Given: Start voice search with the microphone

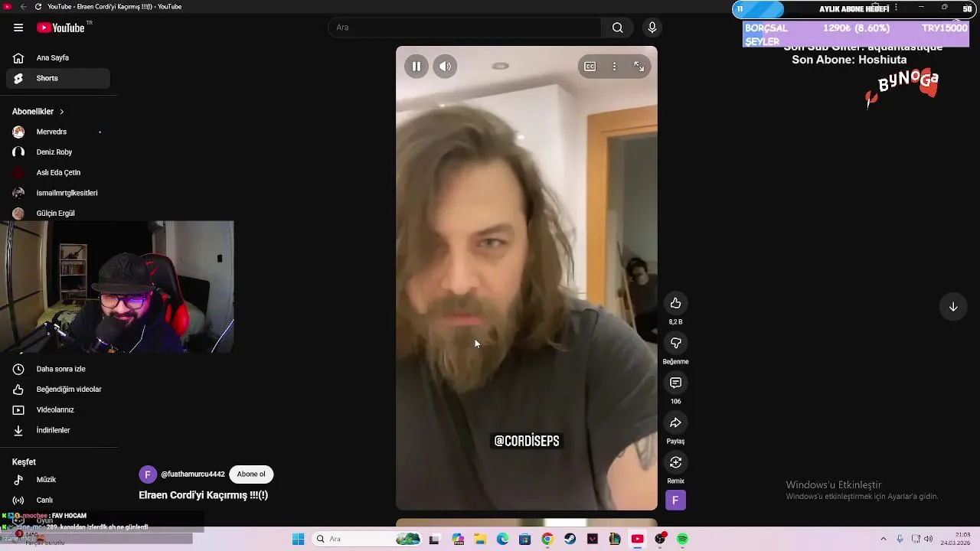Looking at the screenshot, I should click(652, 28).
